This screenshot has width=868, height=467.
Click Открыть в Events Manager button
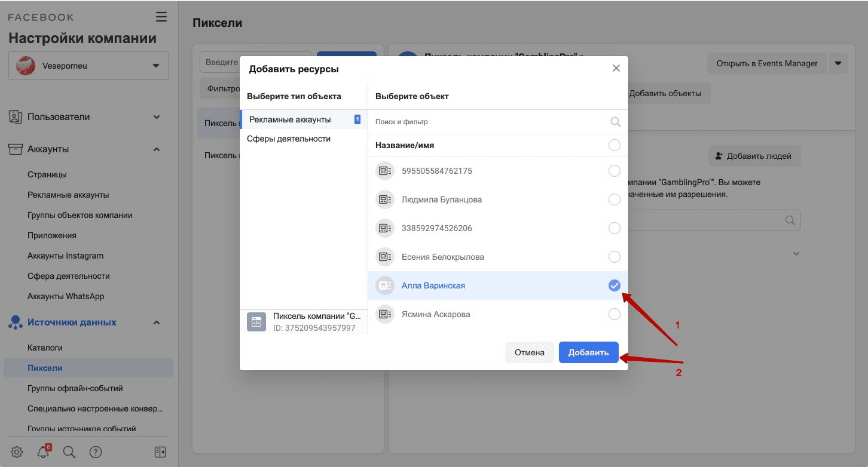pyautogui.click(x=767, y=63)
